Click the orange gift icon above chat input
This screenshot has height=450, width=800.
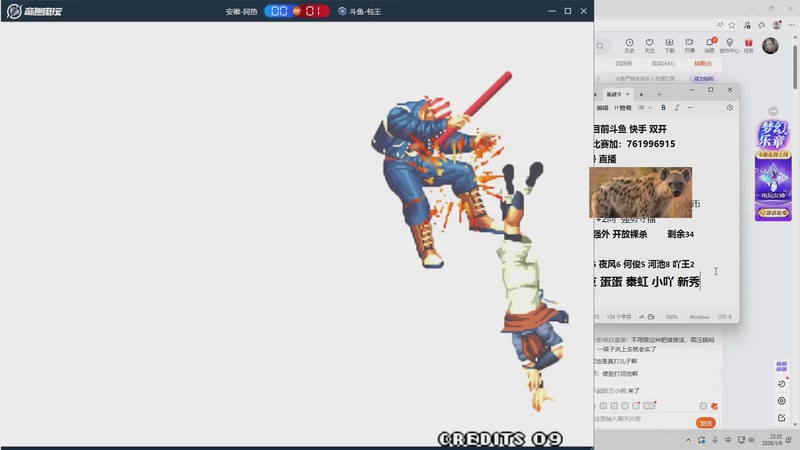pos(714,406)
